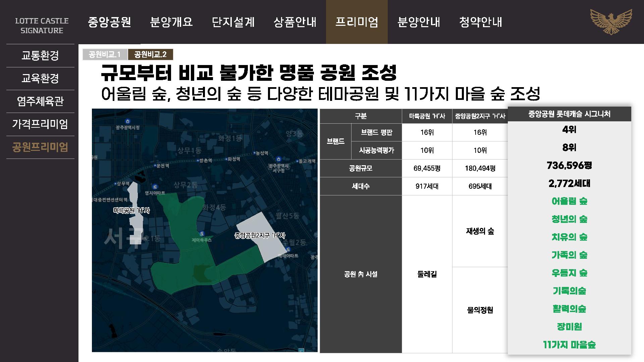Switch to the 공원비교.1 tab
Viewport: 644px width, 362px height.
pos(105,54)
